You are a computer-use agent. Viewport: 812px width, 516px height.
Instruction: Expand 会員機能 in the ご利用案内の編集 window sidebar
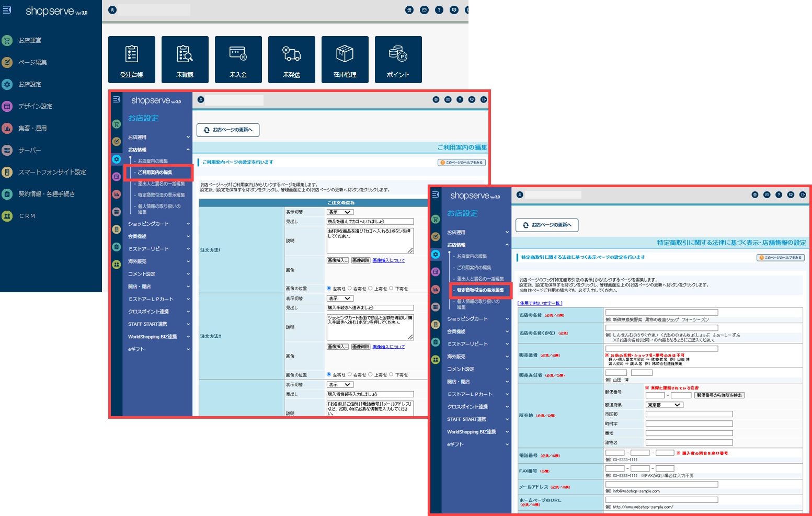tap(158, 236)
